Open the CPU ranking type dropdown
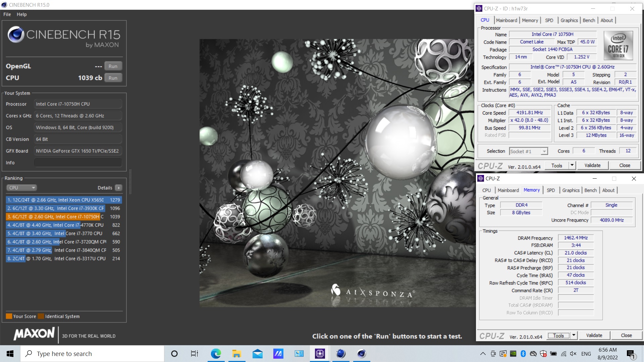 [x=21, y=188]
